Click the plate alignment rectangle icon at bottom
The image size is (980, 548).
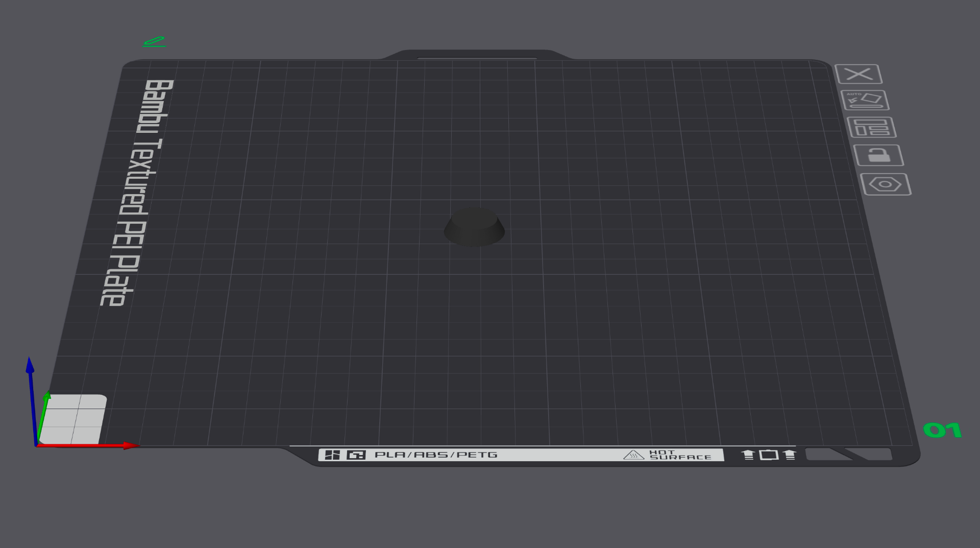pos(769,455)
